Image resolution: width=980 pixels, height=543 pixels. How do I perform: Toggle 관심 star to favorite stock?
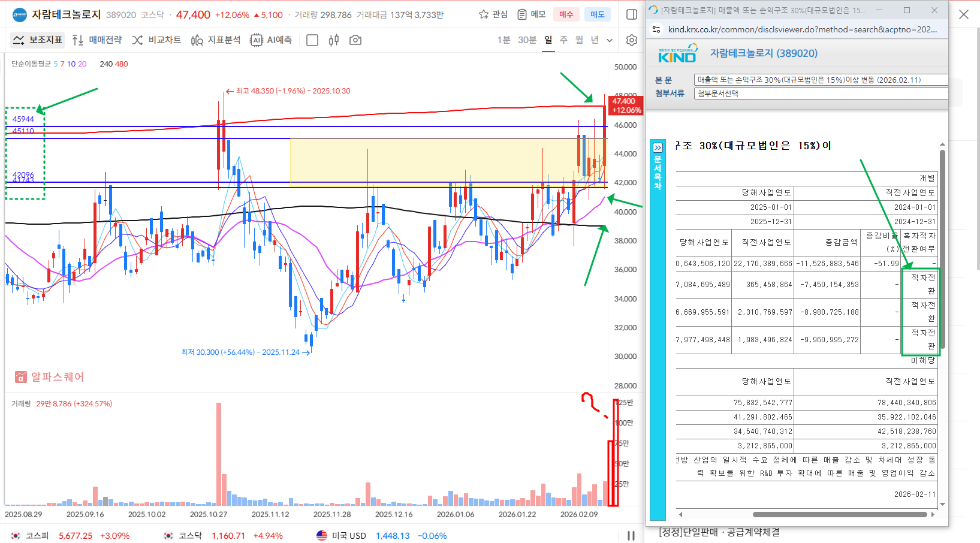point(493,14)
